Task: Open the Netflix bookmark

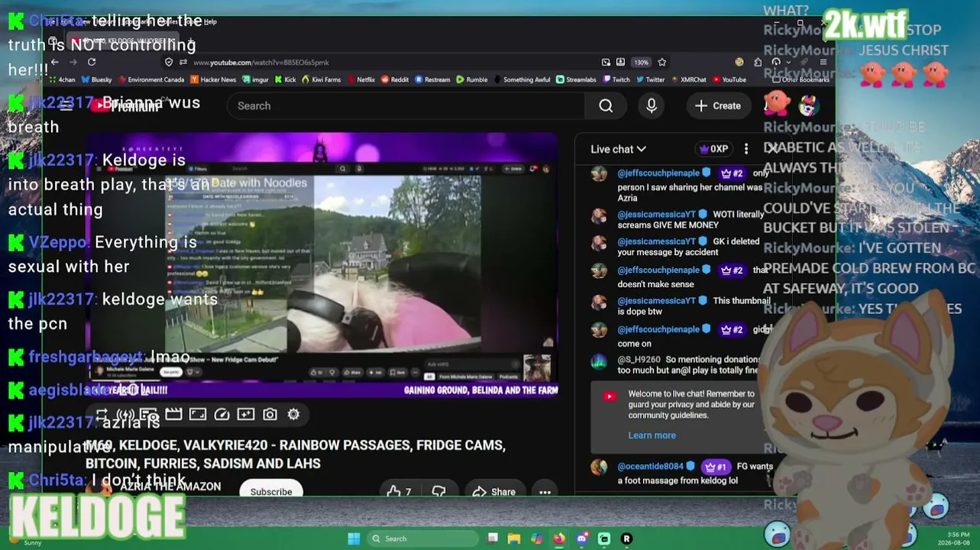Action: tap(361, 79)
